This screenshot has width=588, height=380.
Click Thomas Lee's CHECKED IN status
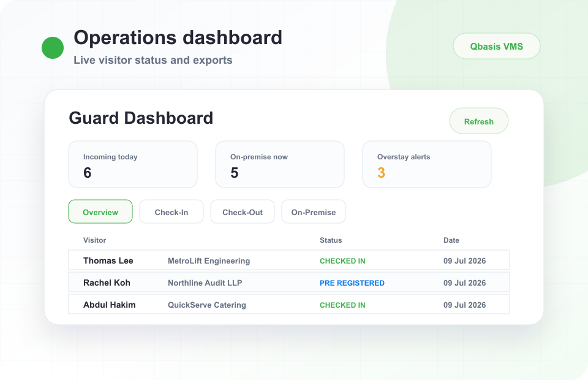click(342, 261)
